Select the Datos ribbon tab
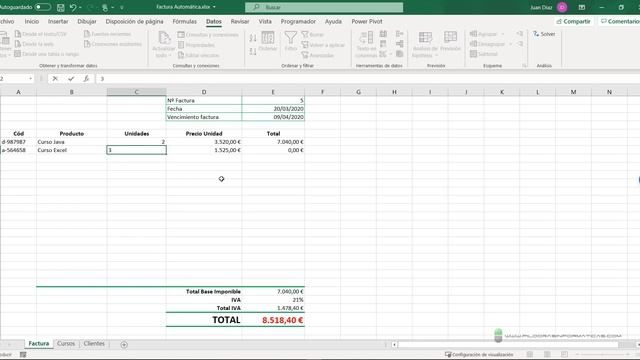 pos(213,21)
